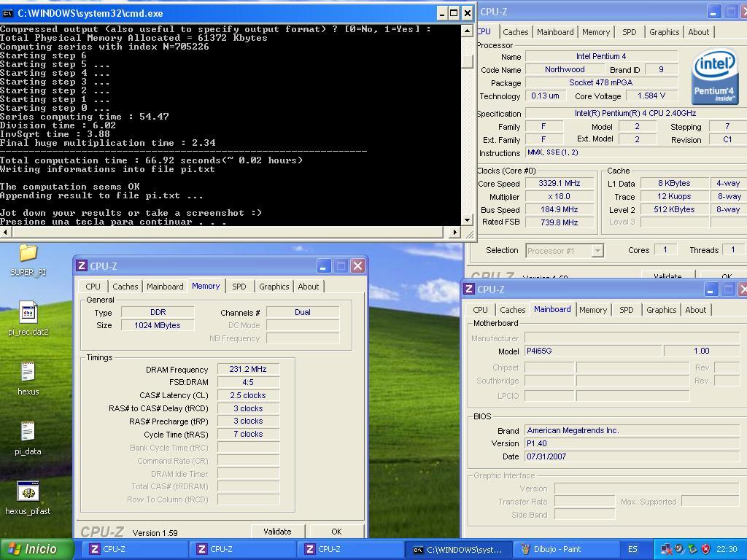Image resolution: width=747 pixels, height=560 pixels.
Task: Open CPU tab in Mainboard CPU-Z window
Action: coord(480,309)
